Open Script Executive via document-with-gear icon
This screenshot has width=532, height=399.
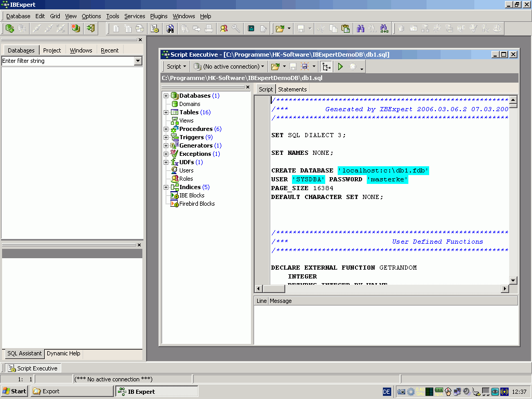(x=155, y=29)
